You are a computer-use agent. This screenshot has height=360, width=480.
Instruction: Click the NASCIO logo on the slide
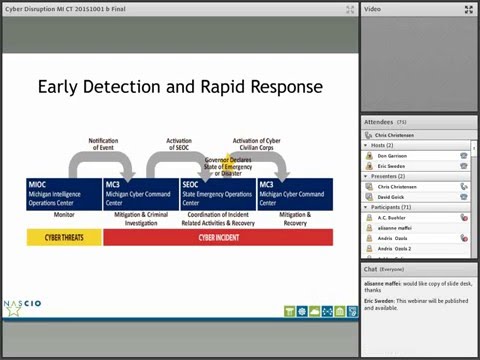[x=22, y=307]
